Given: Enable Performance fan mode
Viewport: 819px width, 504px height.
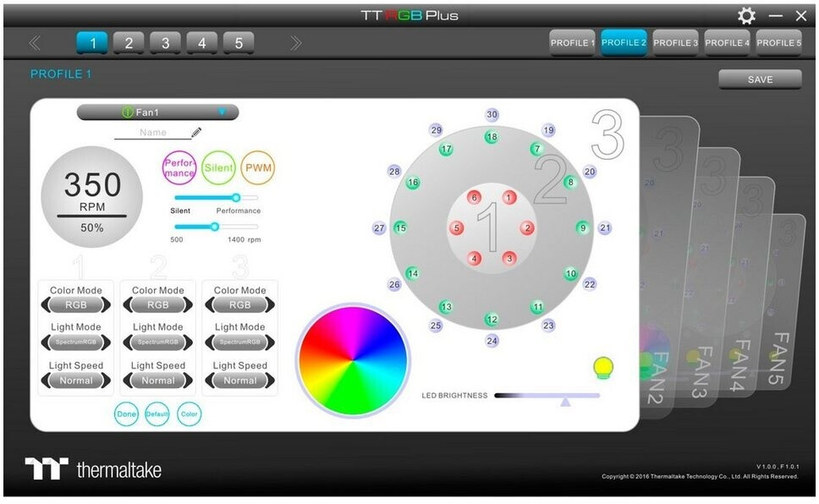Looking at the screenshot, I should pyautogui.click(x=179, y=167).
